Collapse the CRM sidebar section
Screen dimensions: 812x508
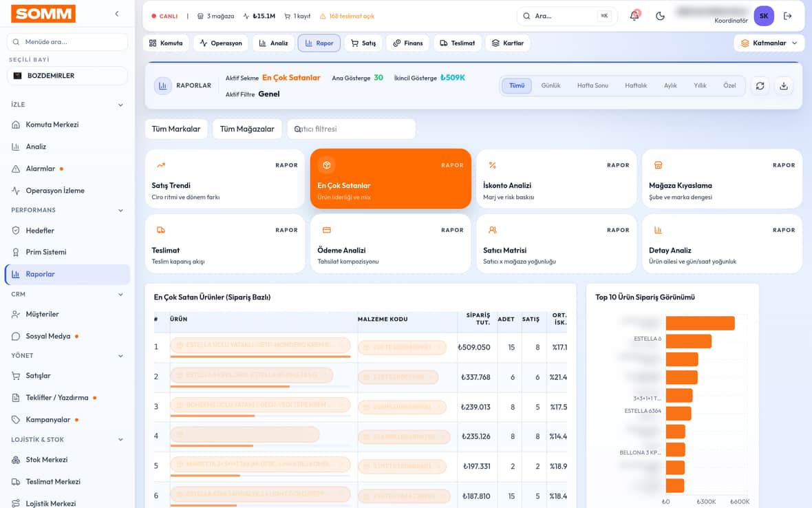(120, 294)
